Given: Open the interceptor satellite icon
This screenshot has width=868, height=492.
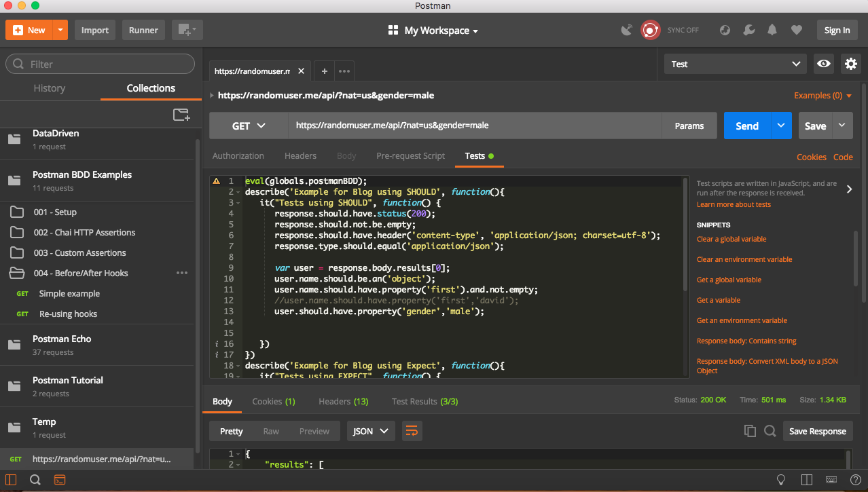Looking at the screenshot, I should pos(627,30).
